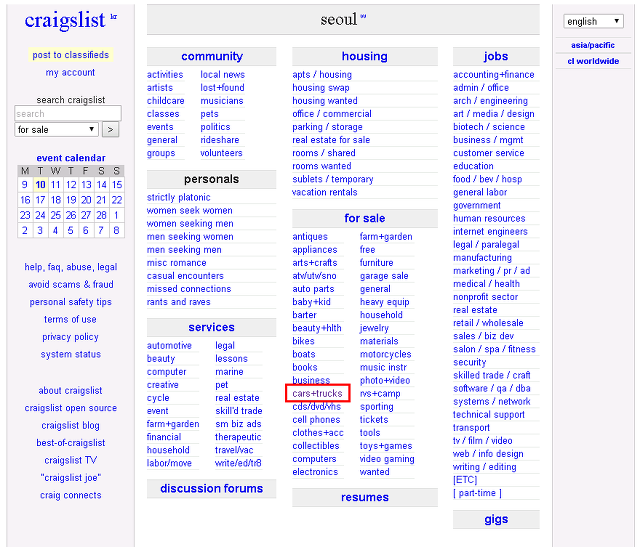Open the 'for sale' search category dropdown
This screenshot has width=640, height=547.
56,130
